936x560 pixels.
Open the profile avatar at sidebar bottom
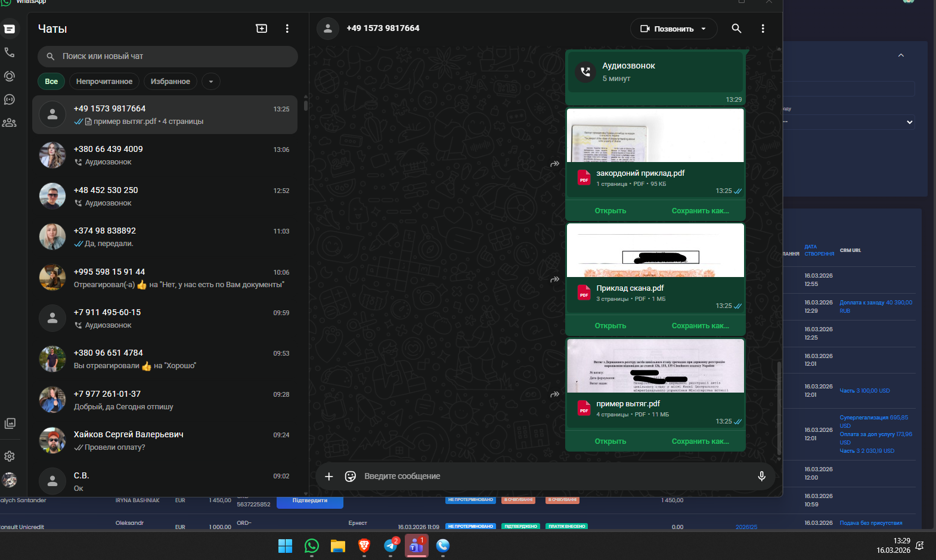pos(10,480)
